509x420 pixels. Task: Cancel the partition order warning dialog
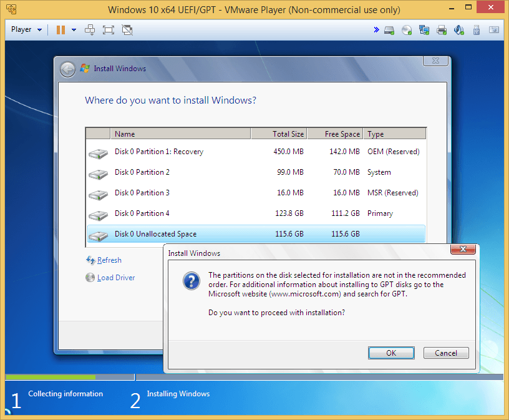(x=446, y=353)
